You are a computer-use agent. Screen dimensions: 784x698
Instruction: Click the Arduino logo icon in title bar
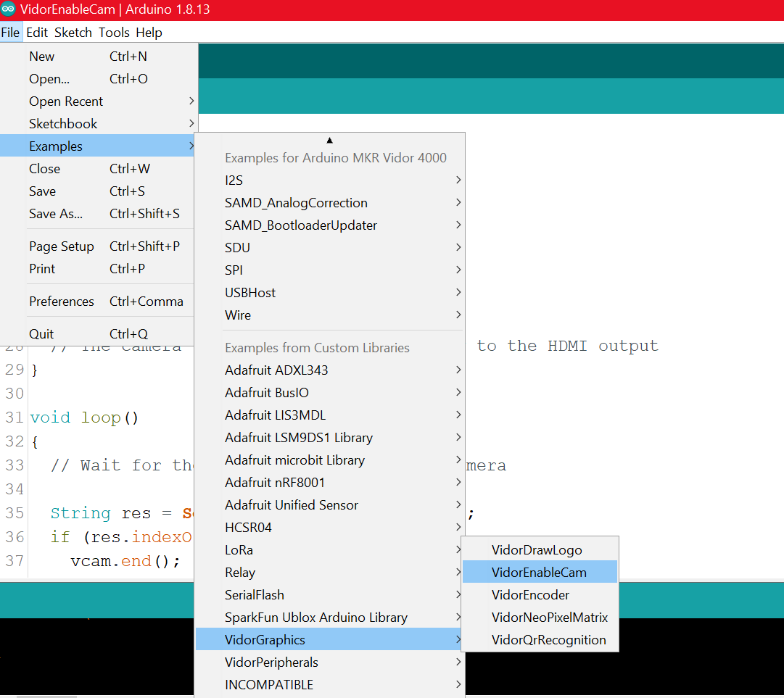click(8, 9)
